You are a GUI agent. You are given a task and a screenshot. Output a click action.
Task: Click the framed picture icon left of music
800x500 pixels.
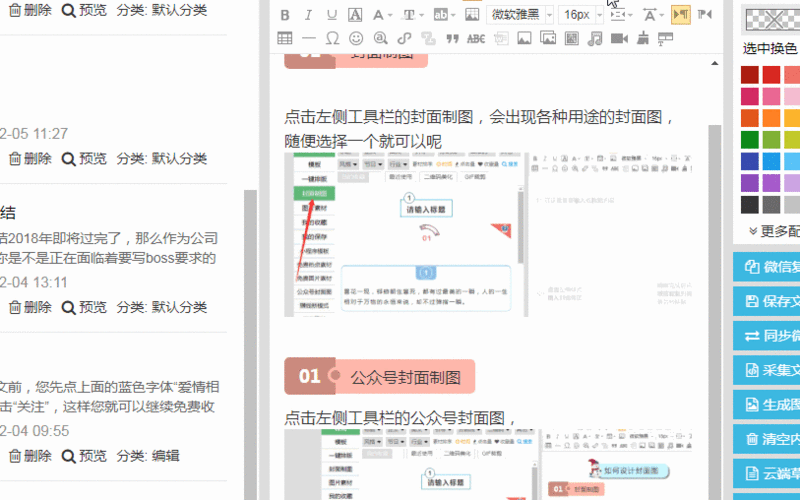(571, 38)
